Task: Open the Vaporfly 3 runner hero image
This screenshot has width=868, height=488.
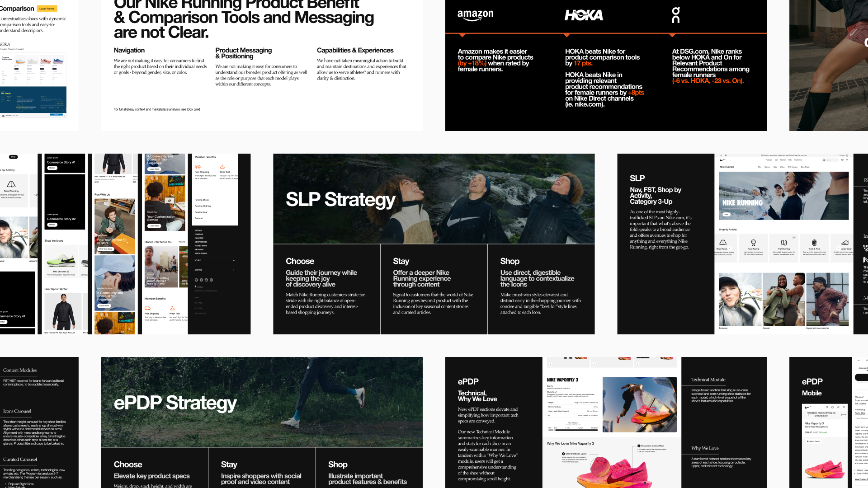Action: 639,405
